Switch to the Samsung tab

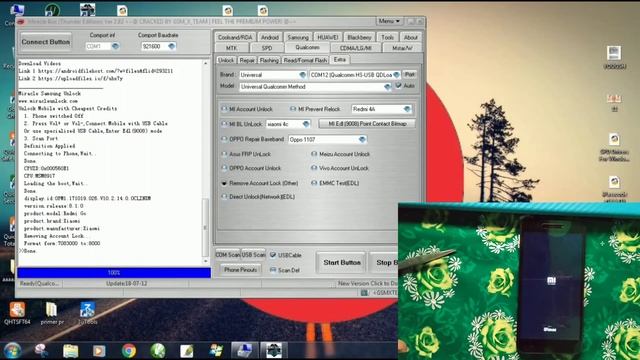(298, 37)
